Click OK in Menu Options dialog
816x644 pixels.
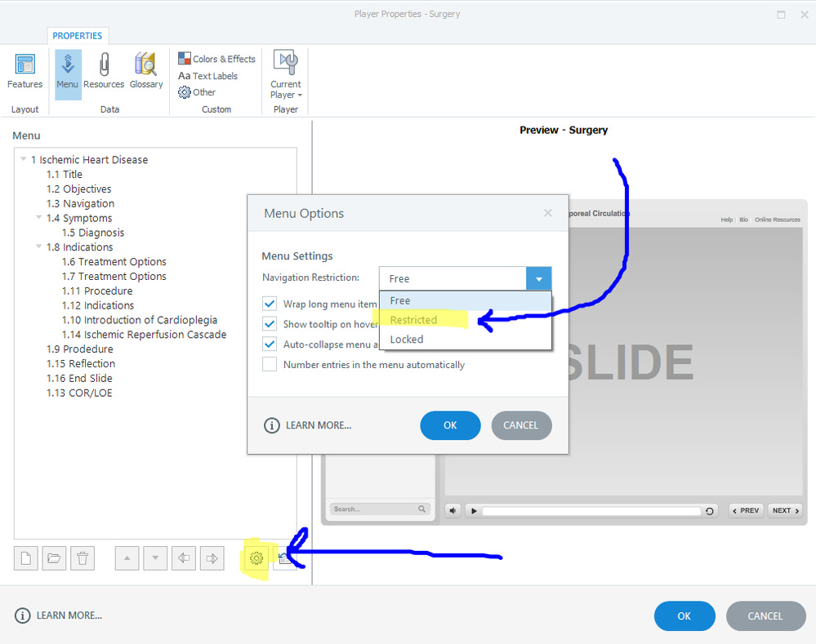450,425
